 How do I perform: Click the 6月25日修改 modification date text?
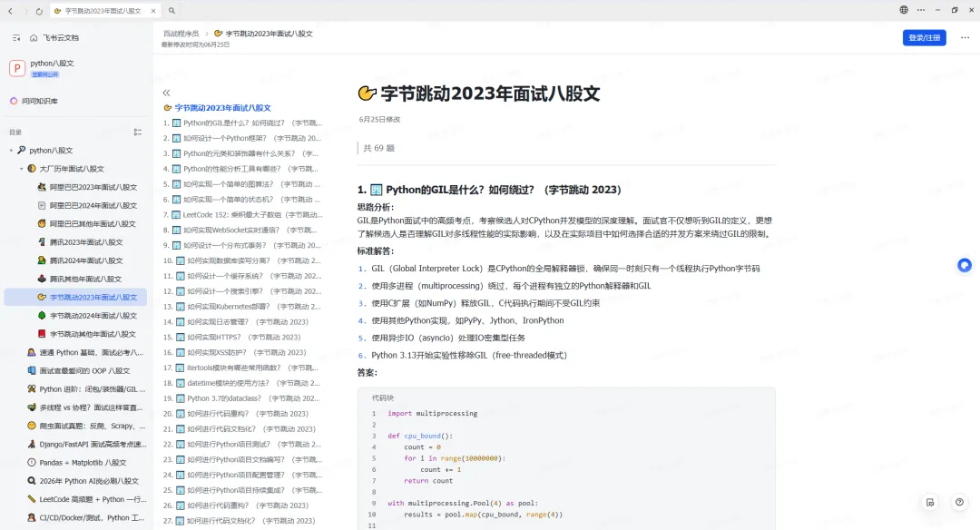pyautogui.click(x=379, y=120)
